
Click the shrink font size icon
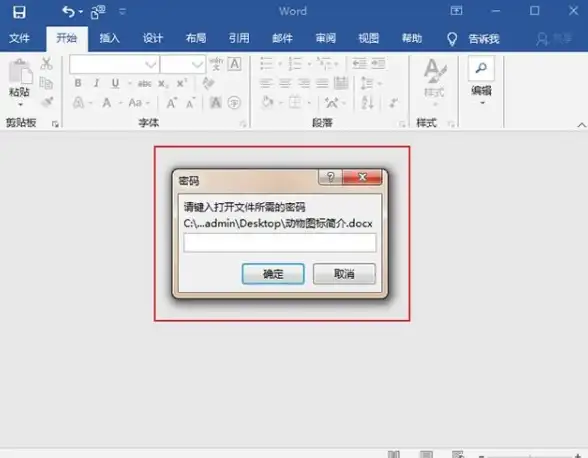point(190,103)
